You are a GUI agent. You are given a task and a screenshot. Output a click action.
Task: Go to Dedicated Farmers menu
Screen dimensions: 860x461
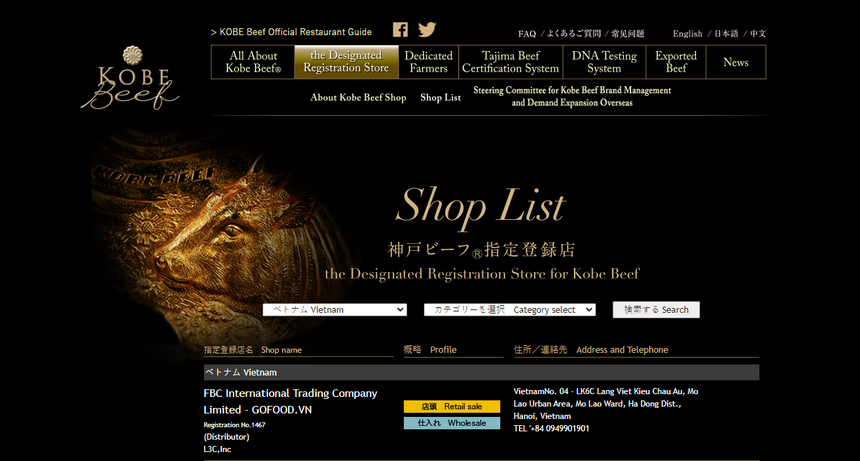(x=429, y=62)
